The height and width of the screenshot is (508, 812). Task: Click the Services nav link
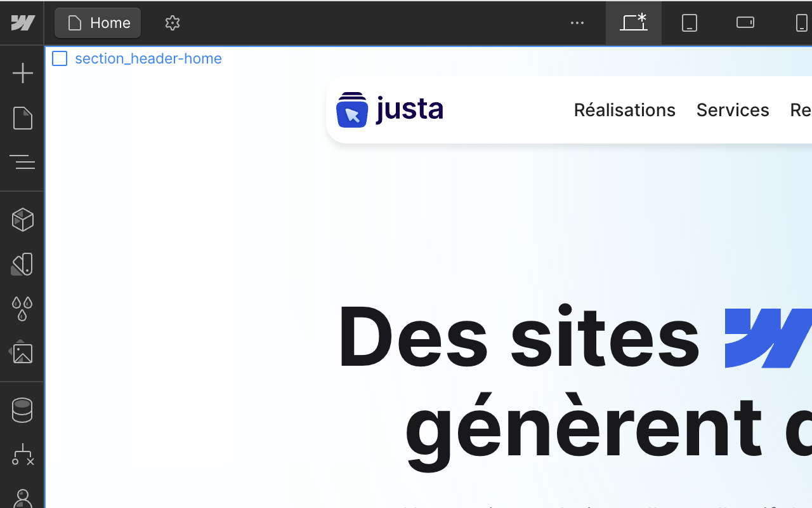pyautogui.click(x=733, y=110)
